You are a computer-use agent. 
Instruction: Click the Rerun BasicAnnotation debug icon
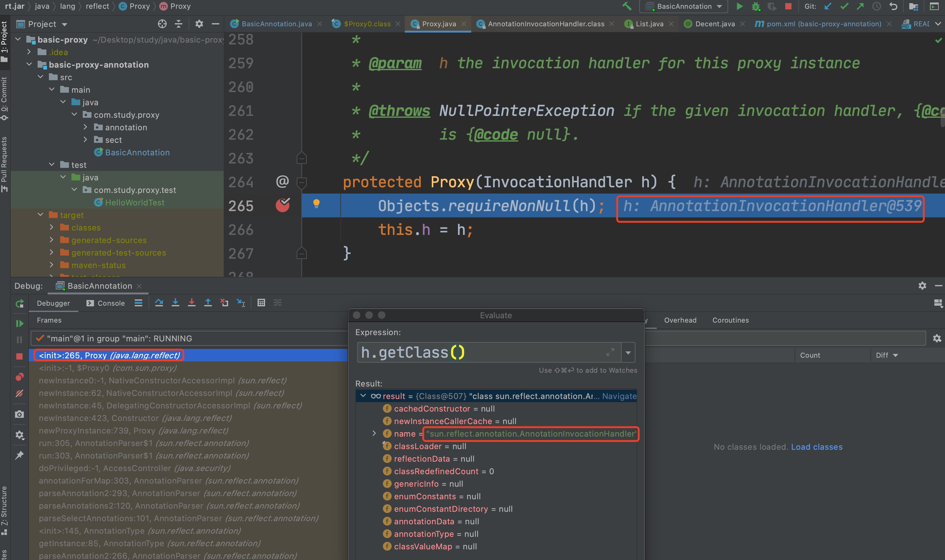coord(20,303)
